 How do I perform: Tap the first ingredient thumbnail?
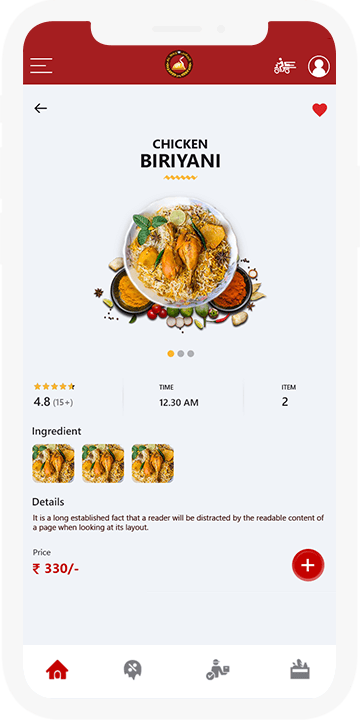(53, 463)
